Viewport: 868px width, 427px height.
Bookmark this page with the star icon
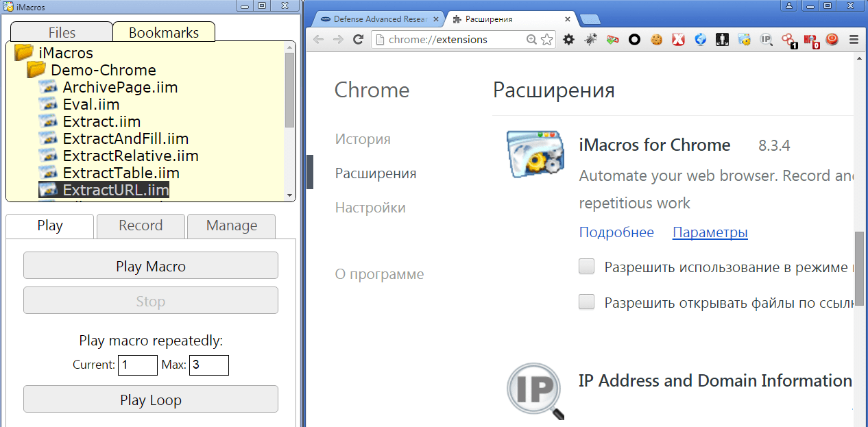[x=546, y=40]
